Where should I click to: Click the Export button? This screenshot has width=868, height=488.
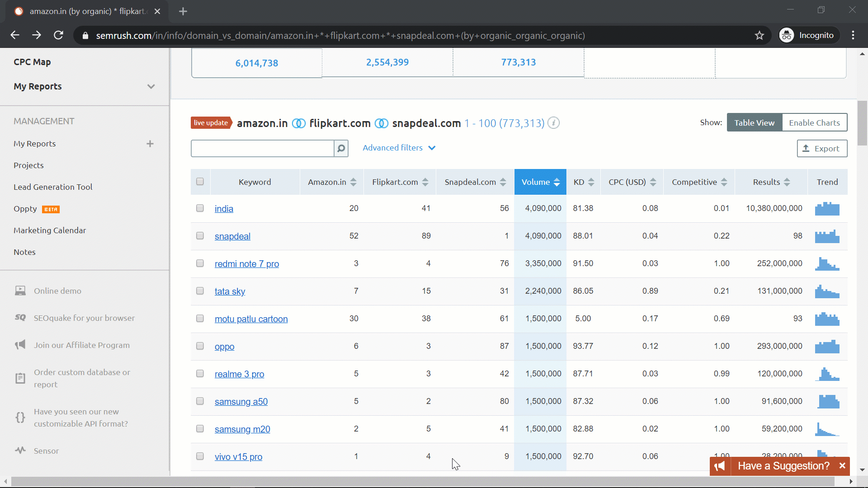pyautogui.click(x=822, y=149)
